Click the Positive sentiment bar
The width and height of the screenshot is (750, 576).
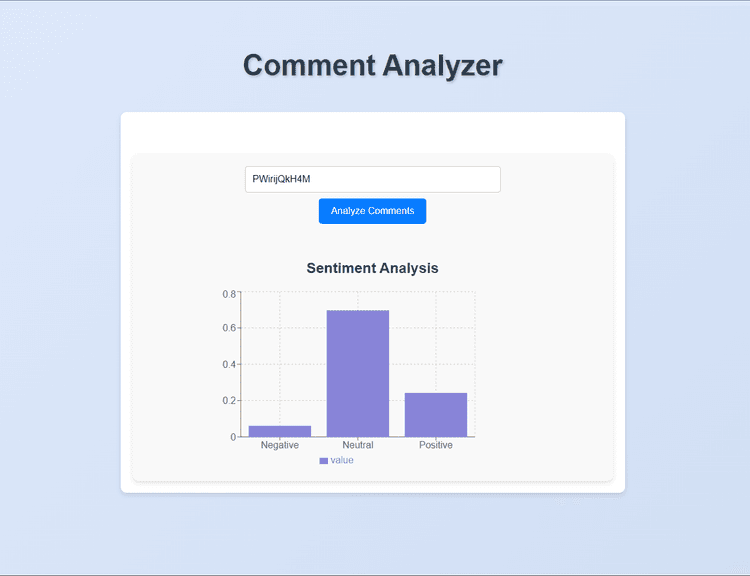[x=436, y=415]
